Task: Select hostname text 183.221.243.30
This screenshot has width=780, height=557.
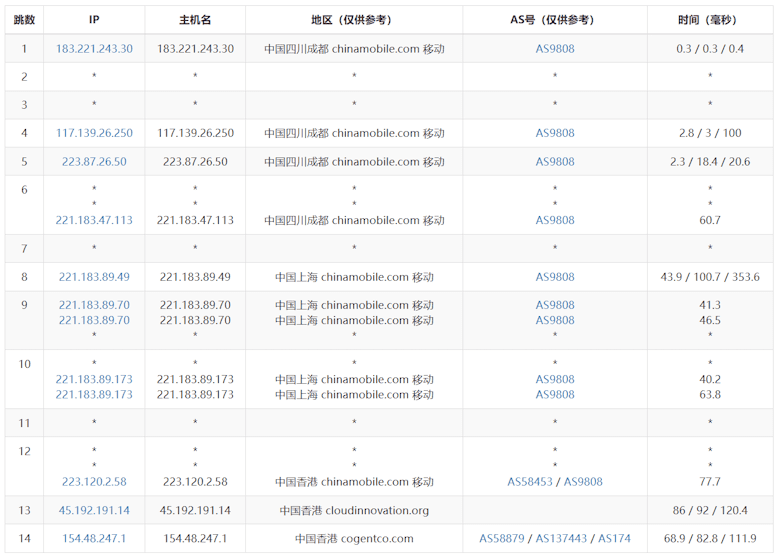Action: [195, 49]
